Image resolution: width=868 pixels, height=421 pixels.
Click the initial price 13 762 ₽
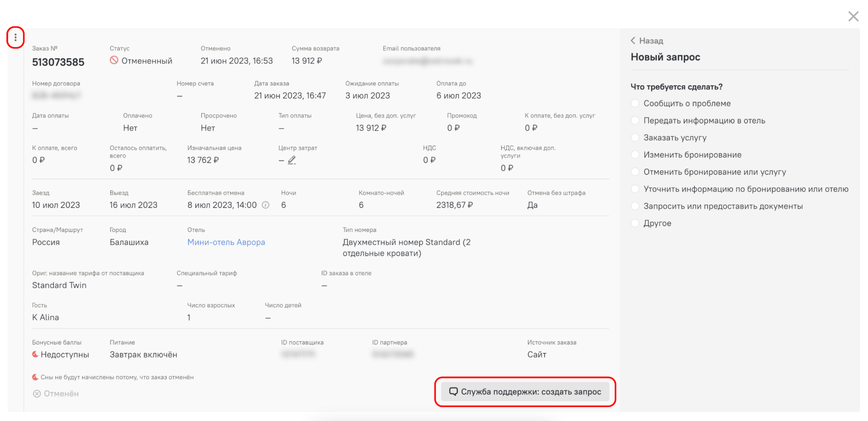tap(203, 160)
